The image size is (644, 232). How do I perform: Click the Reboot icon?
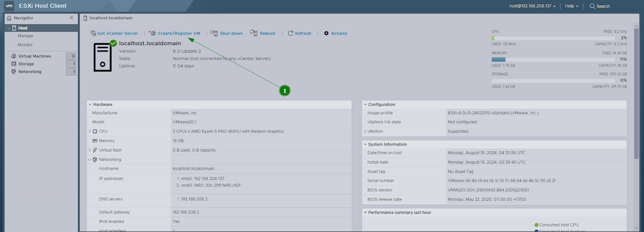point(254,33)
